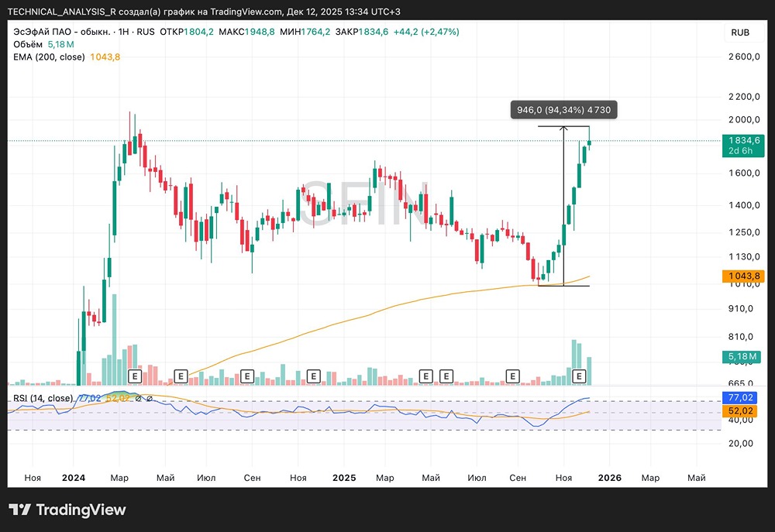Click the orange EMA value label 1043,8 on price axis
This screenshot has height=532, width=775.
[x=743, y=276]
